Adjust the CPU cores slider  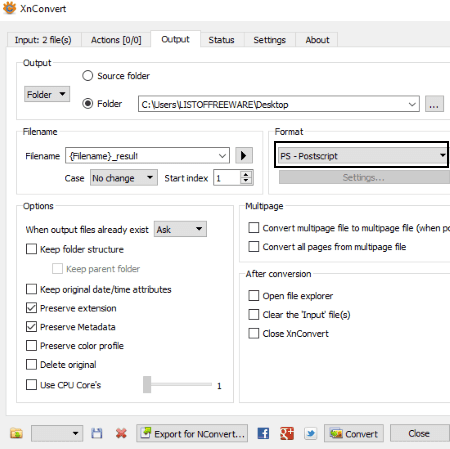pos(147,385)
